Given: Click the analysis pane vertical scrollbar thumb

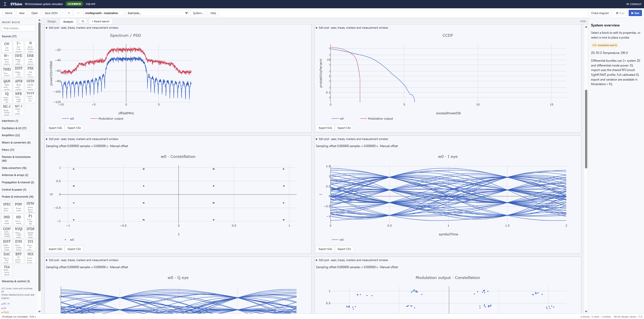Looking at the screenshot, I should pos(586,129).
